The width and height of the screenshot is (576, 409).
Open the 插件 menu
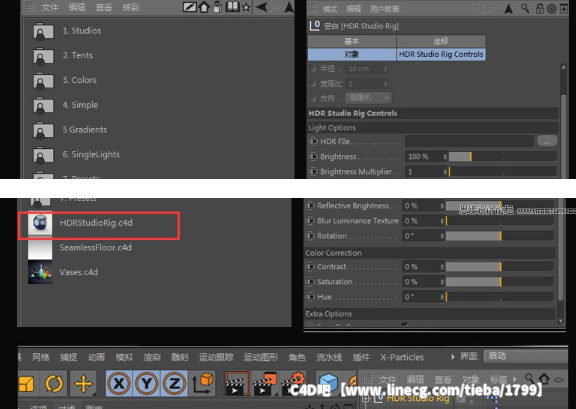[x=361, y=357]
